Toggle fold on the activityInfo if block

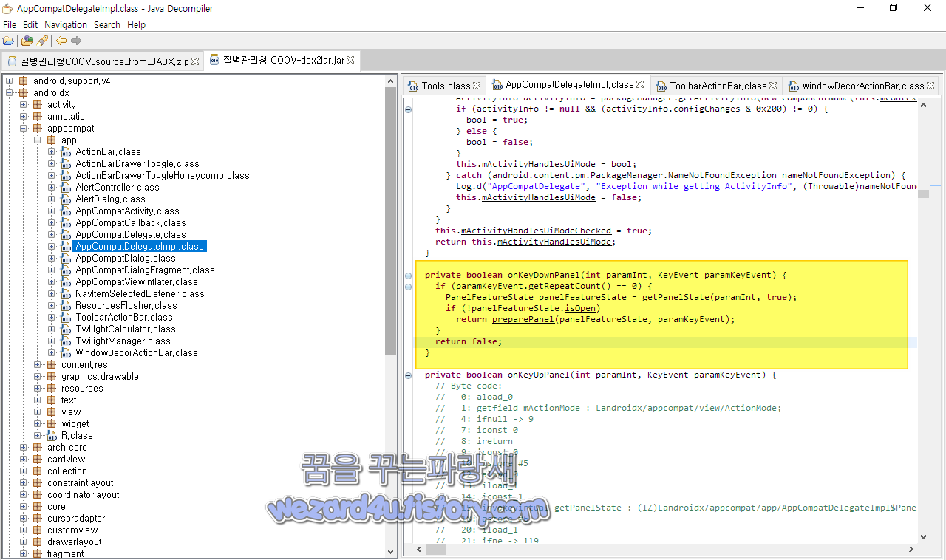408,109
